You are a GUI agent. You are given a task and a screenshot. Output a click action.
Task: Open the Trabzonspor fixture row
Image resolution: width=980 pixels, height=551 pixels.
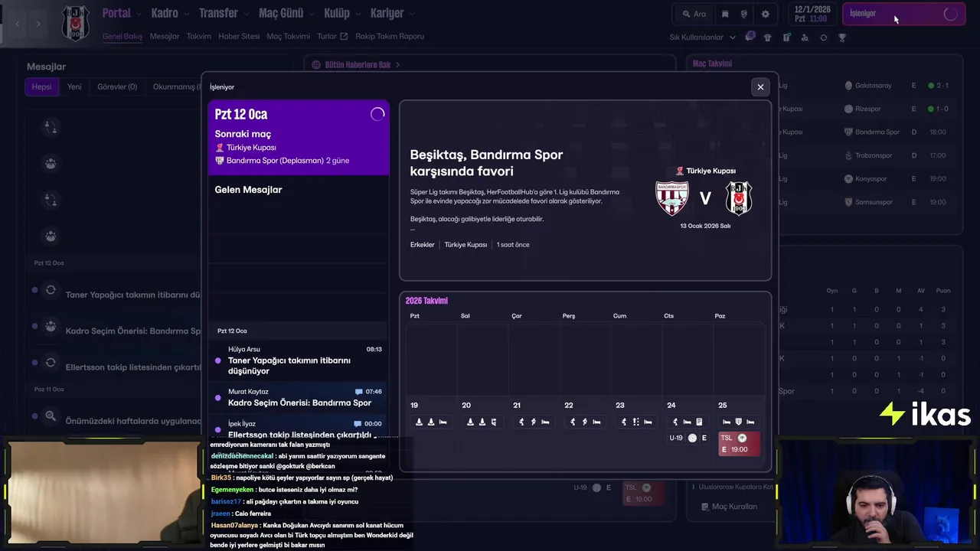pos(865,155)
